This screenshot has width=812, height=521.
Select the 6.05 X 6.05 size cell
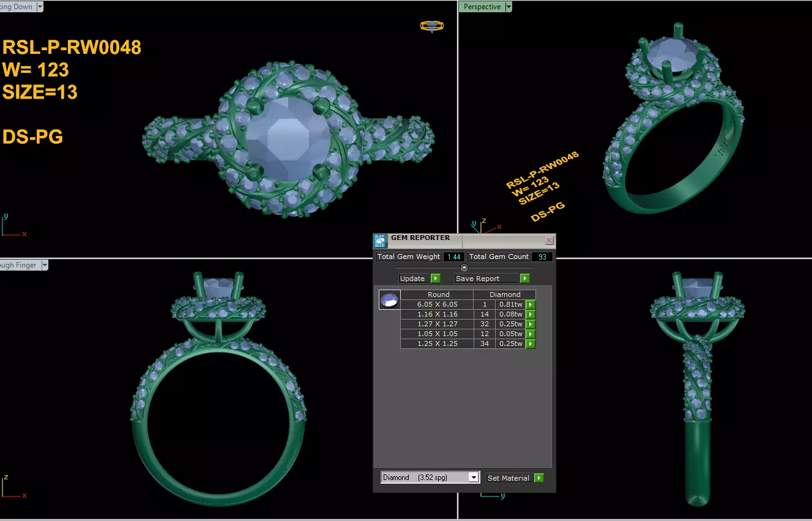point(437,304)
